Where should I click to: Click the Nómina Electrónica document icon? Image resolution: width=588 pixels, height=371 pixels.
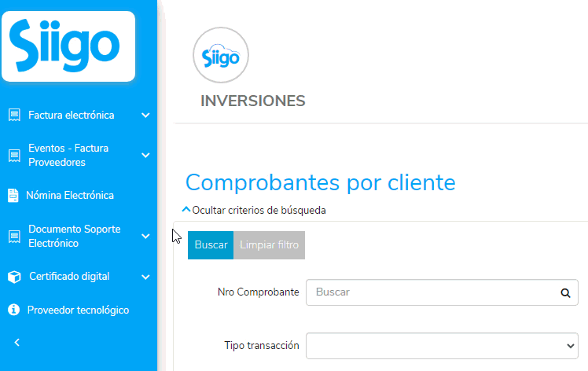[13, 196]
